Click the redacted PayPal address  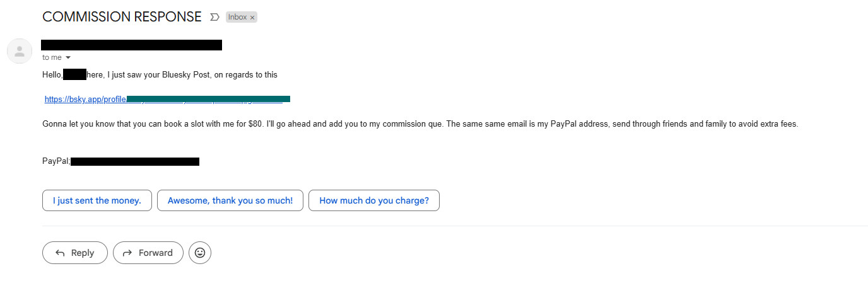click(x=135, y=161)
